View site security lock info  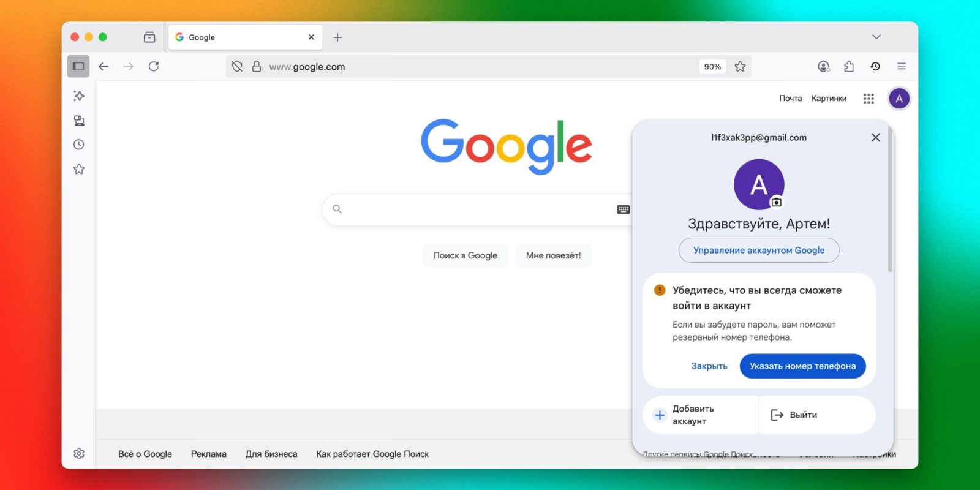(x=257, y=66)
